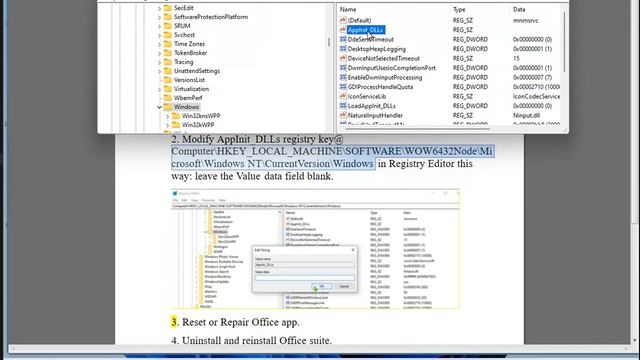Screen dimensions: 640x360
Task: Select the DesktopHeapLogging value
Action: click(x=376, y=49)
